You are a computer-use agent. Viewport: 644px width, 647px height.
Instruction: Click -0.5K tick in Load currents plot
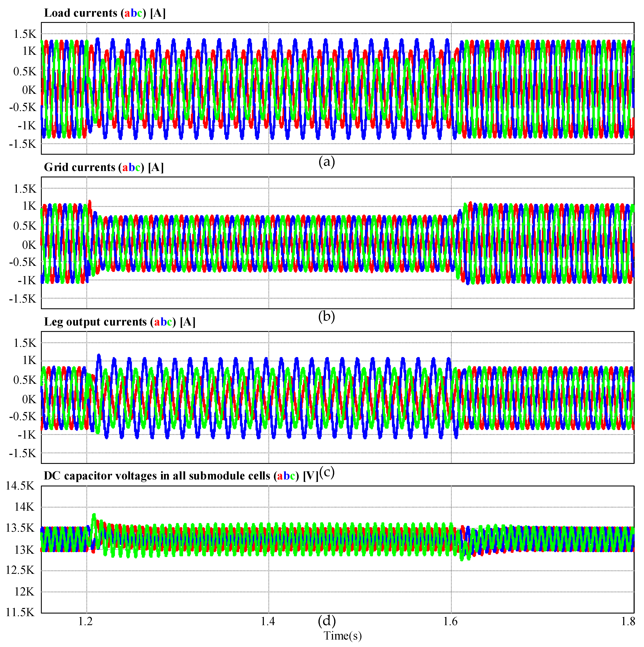click(23, 107)
